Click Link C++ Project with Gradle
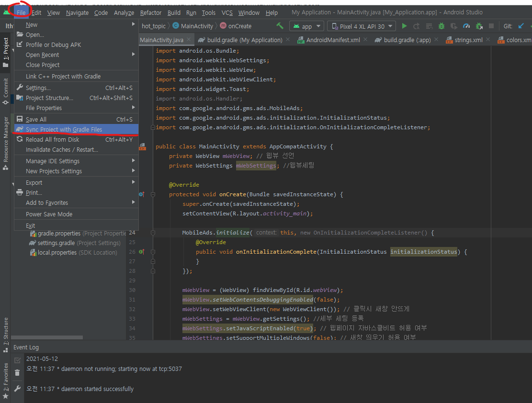Viewport: 532px width, 403px height. (x=76, y=76)
